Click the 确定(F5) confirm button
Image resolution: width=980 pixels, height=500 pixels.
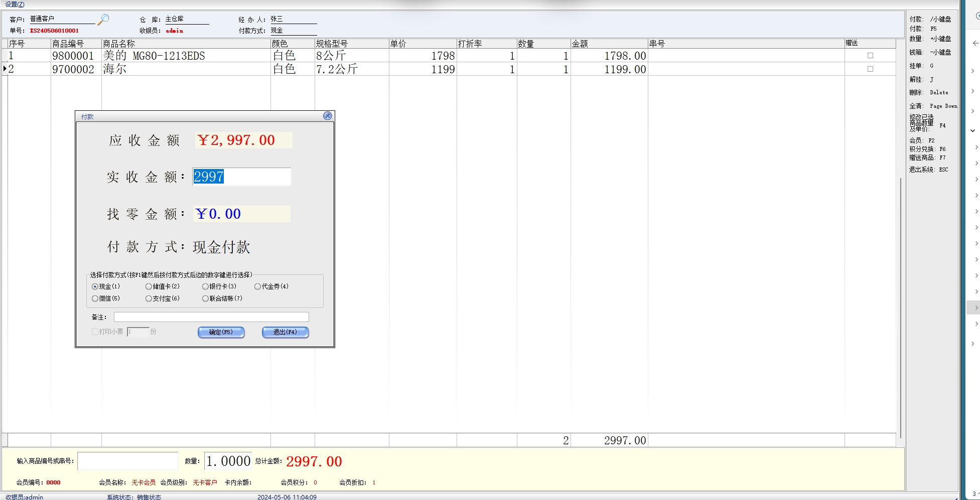(x=221, y=332)
